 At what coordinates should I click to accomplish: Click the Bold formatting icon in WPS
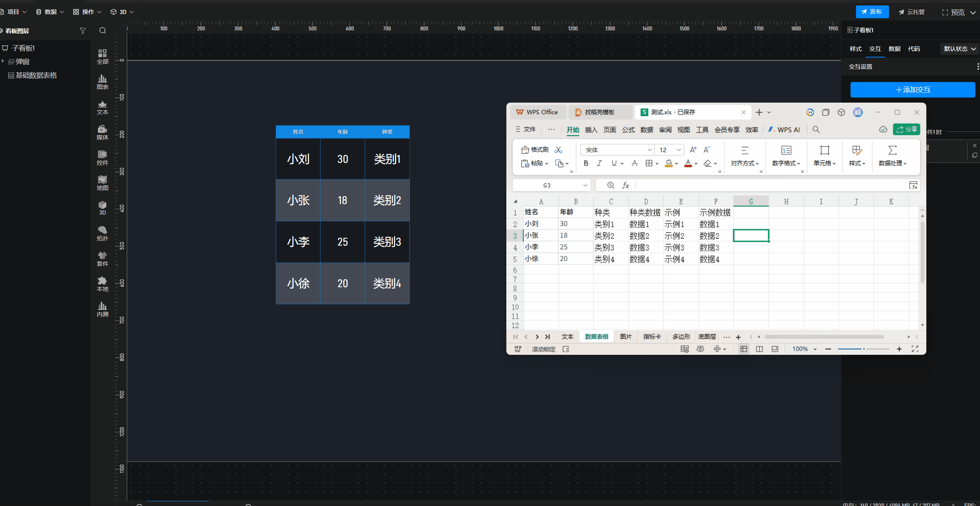coord(586,163)
